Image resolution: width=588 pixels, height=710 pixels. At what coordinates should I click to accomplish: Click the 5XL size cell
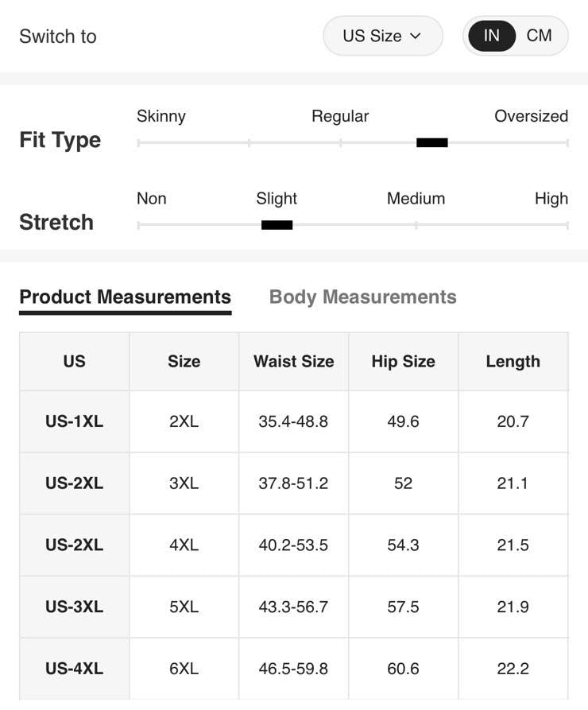[184, 607]
